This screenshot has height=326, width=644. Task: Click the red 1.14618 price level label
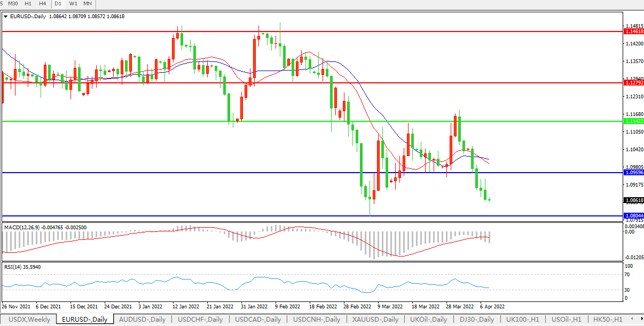click(633, 32)
